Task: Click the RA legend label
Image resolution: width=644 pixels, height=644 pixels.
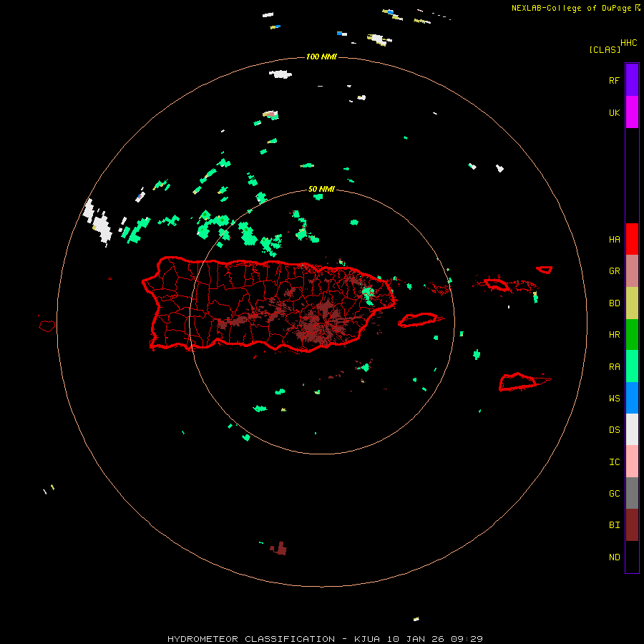Action: [x=614, y=367]
